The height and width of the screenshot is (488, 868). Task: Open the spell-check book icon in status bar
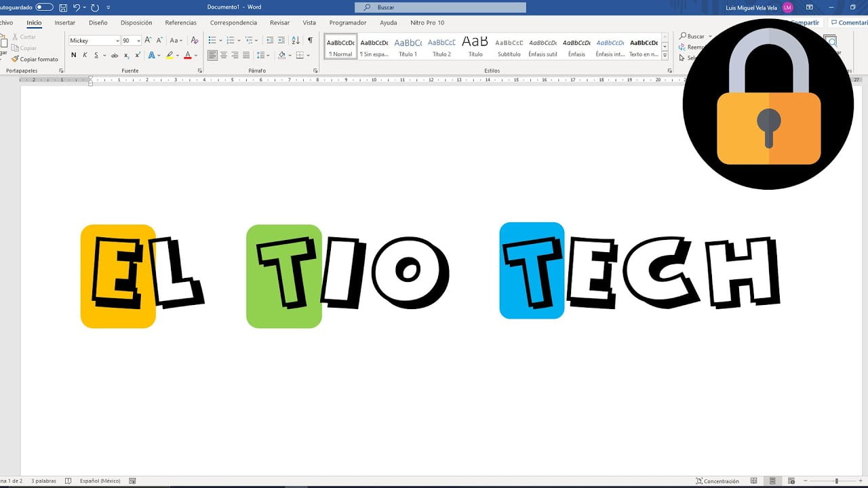(x=68, y=481)
